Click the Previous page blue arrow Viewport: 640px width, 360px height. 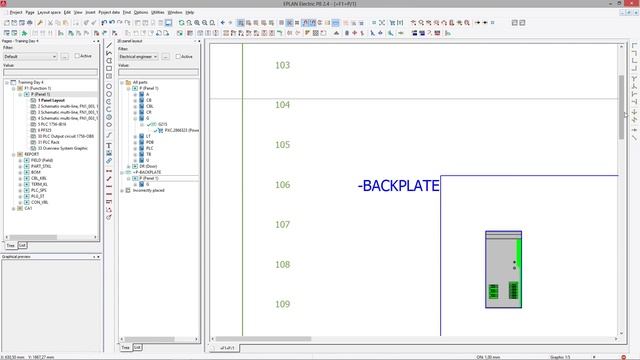[x=223, y=23]
